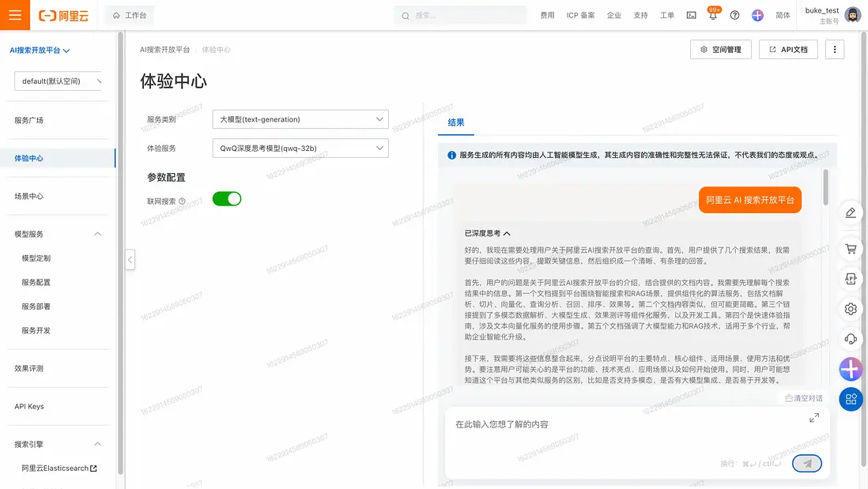868x489 pixels.
Task: Click the floating edit pencil icon
Action: tap(851, 213)
